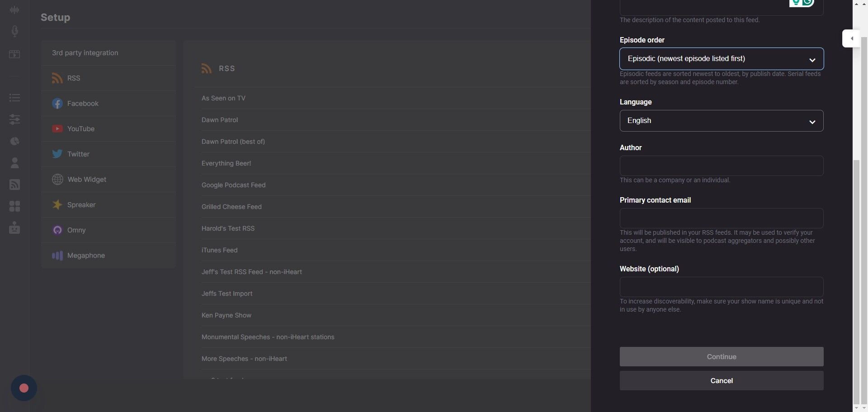The width and height of the screenshot is (868, 412).
Task: Open the Language dropdown set to English
Action: (x=721, y=121)
